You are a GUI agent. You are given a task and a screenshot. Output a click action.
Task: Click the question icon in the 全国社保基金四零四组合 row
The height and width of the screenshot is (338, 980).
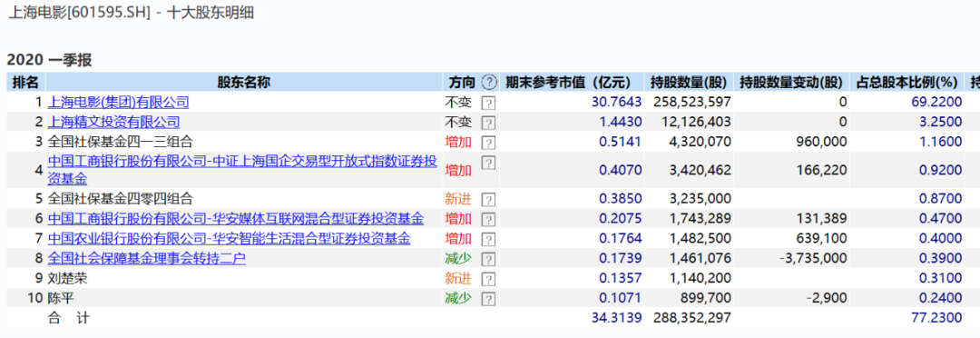[x=488, y=200]
